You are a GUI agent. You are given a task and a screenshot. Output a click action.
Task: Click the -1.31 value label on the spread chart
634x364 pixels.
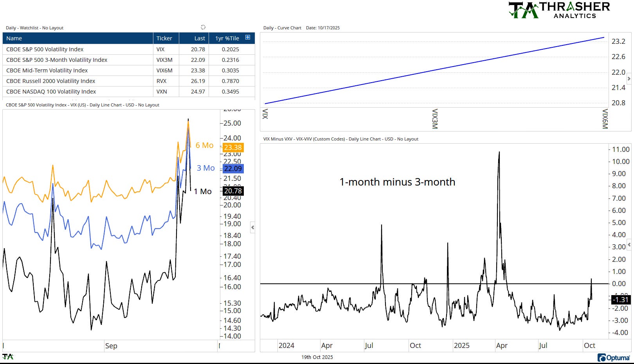tap(621, 300)
